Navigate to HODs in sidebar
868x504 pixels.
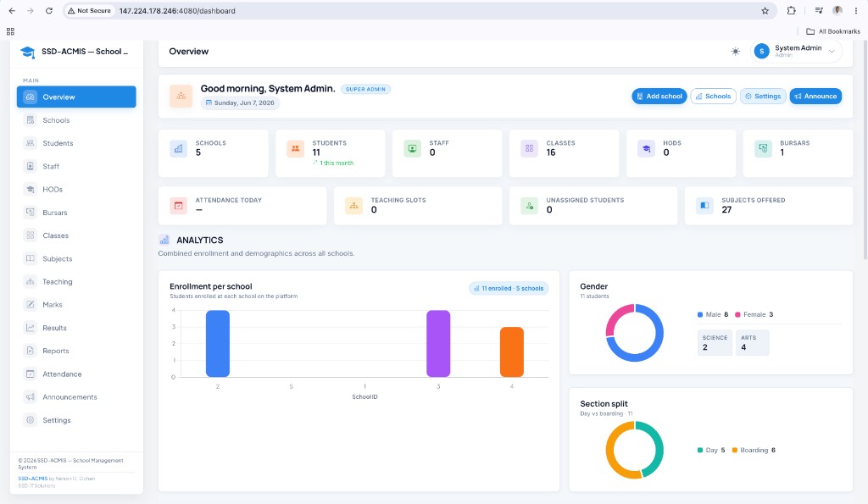76,189
